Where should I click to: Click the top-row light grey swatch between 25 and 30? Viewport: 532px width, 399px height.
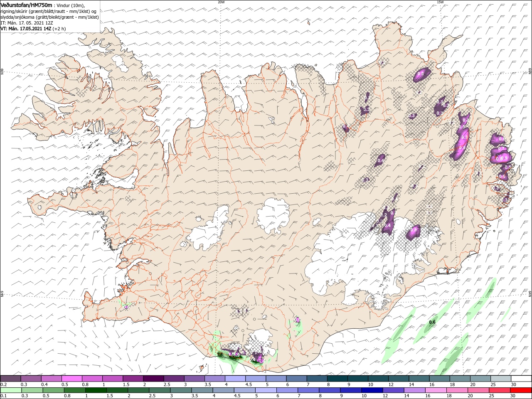[x=501, y=379]
